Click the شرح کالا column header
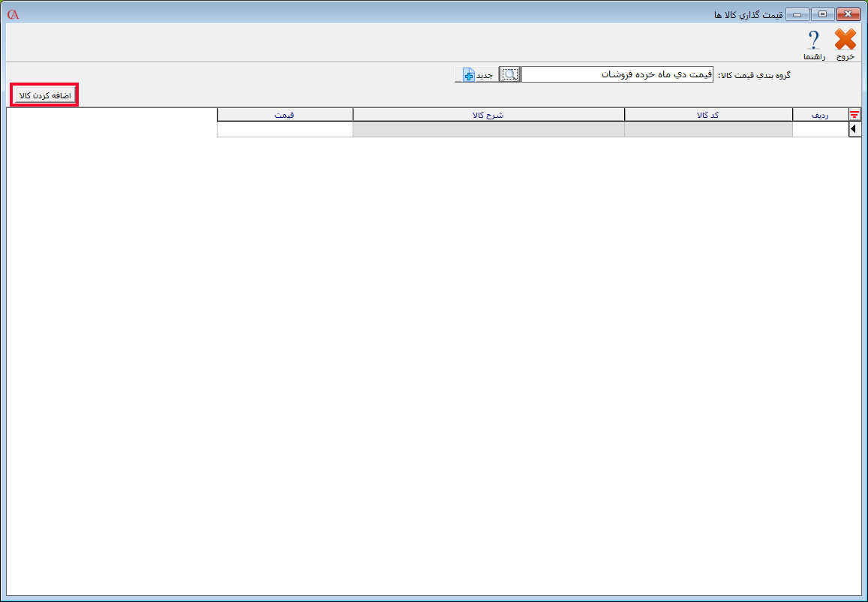The image size is (868, 602). tap(488, 114)
